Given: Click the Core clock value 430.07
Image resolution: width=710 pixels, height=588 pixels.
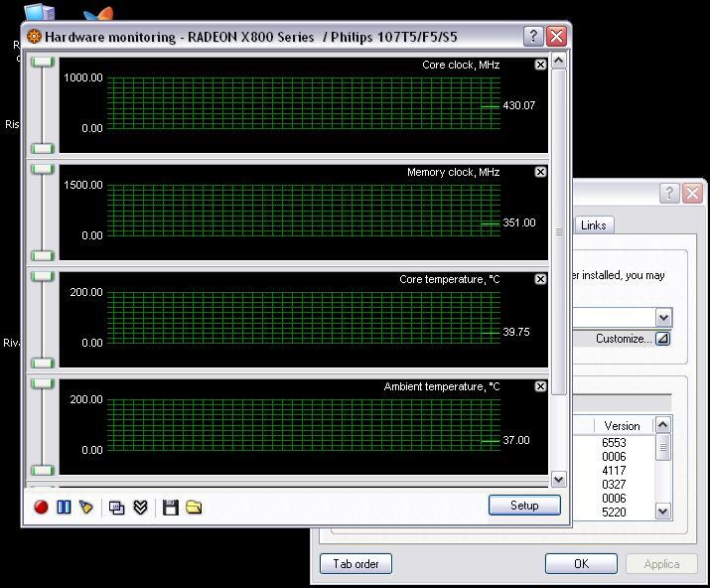Looking at the screenshot, I should (519, 105).
